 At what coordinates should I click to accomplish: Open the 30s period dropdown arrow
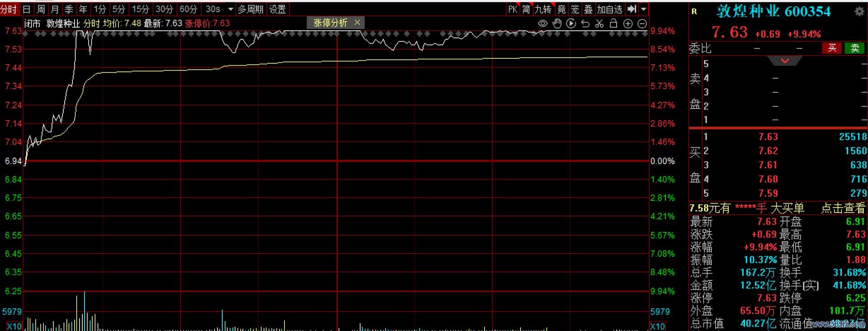pos(231,9)
